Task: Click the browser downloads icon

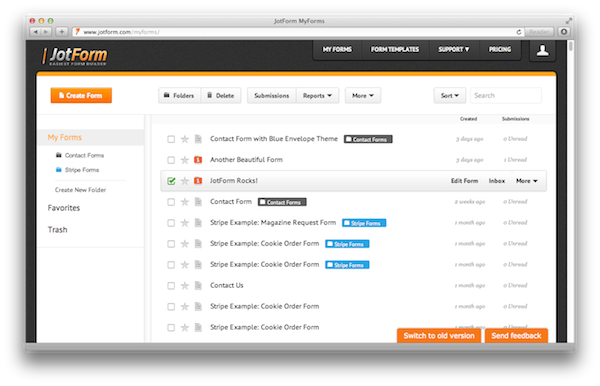Action: click(x=564, y=32)
